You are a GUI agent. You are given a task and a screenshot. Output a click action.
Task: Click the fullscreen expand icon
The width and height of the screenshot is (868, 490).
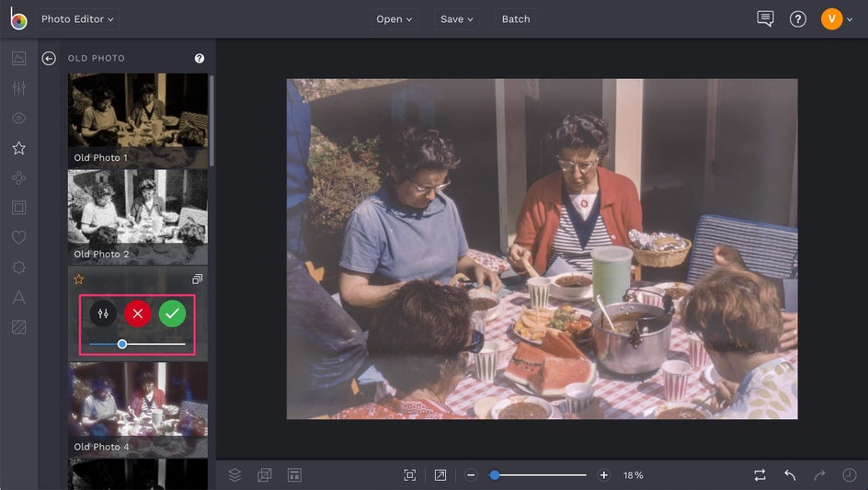pos(440,475)
